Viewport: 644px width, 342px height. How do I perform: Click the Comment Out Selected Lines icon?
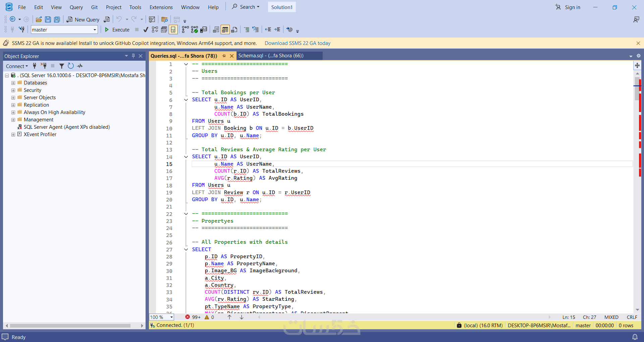247,30
